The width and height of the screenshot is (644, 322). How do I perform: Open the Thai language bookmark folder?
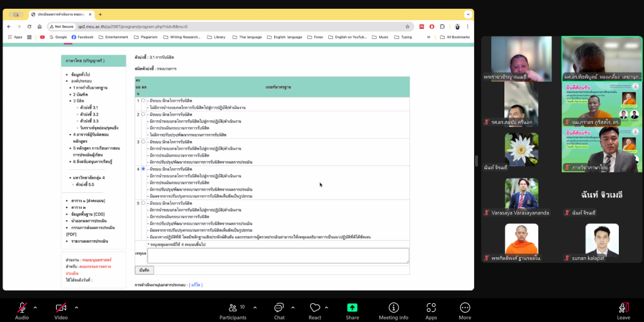pyautogui.click(x=247, y=37)
